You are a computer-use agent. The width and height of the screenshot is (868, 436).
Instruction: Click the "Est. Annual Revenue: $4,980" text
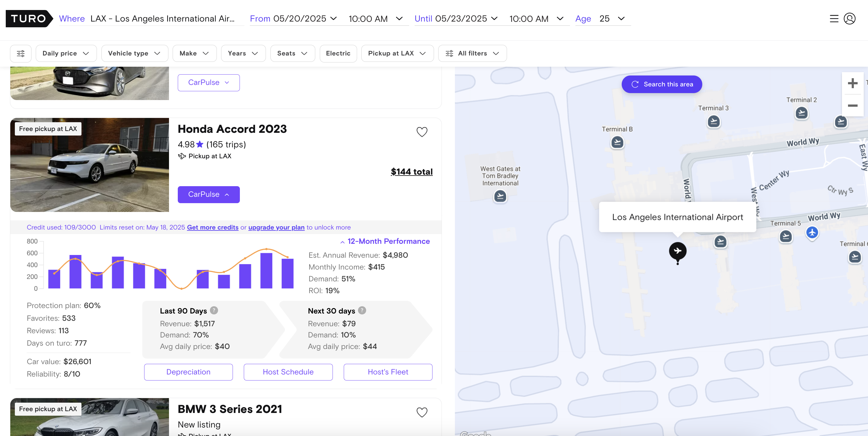pyautogui.click(x=358, y=255)
